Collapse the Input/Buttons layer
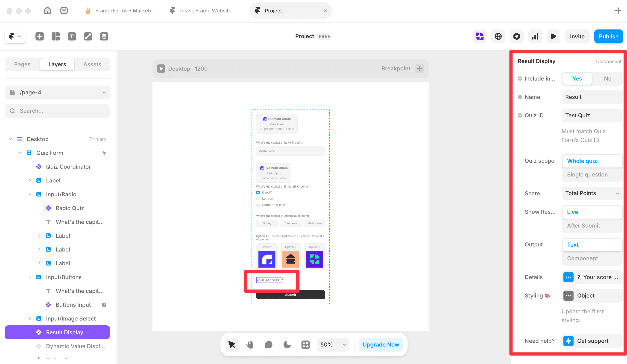This screenshot has width=627, height=364. pos(30,277)
